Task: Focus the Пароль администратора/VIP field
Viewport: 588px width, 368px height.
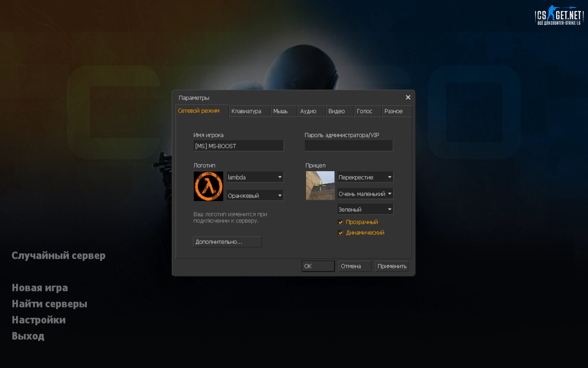Action: [349, 146]
